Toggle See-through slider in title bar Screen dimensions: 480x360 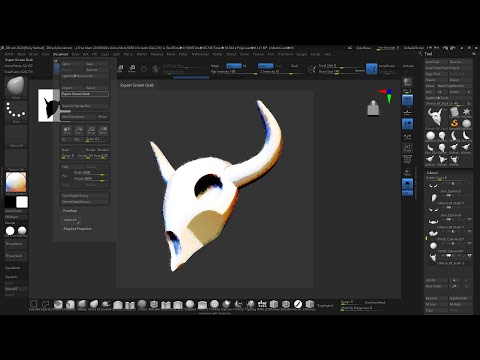click(387, 48)
